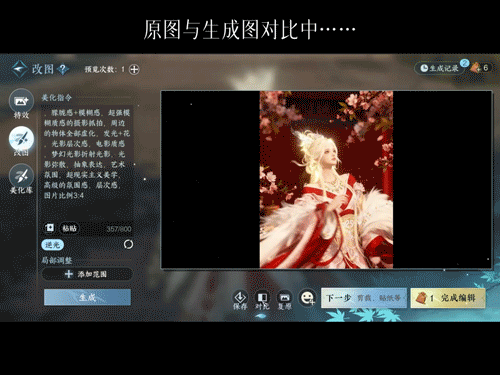This screenshot has width=500, height=375.
Task: Open 生成记录 generation history
Action: click(x=440, y=68)
